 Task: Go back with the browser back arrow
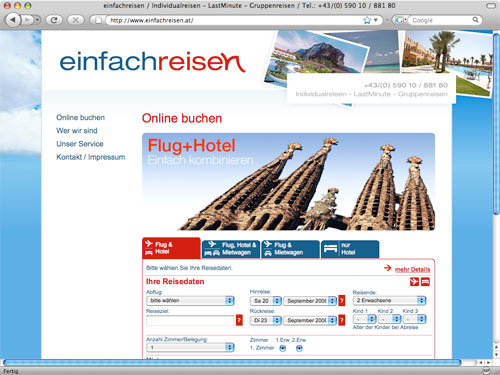[x=13, y=20]
